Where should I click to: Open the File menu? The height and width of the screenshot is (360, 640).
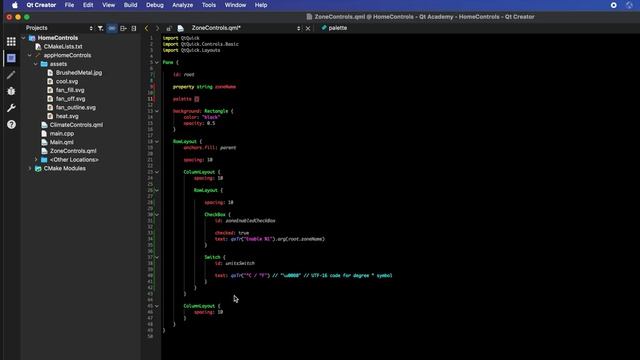tap(69, 5)
